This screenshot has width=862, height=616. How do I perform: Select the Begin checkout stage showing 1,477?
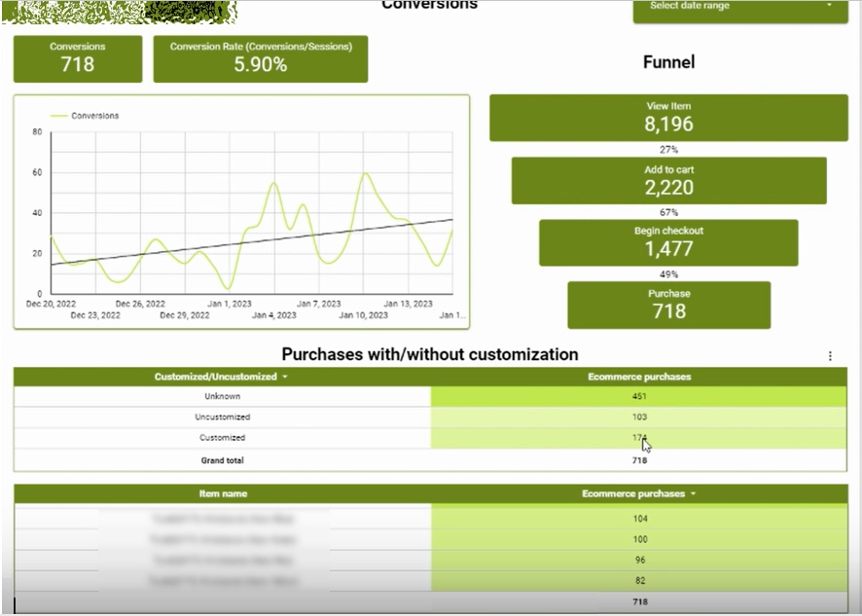tap(668, 242)
